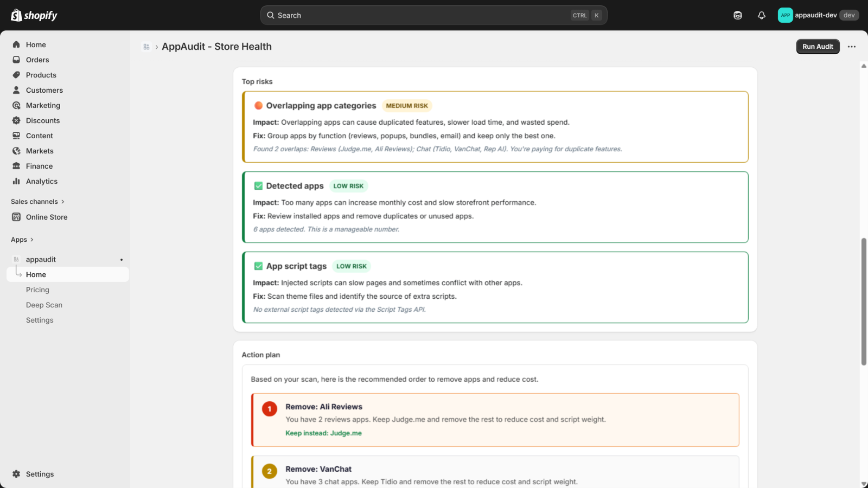Click the 'AppAudit - Store Health' page title
Viewport: 868px width, 488px height.
tap(216, 47)
